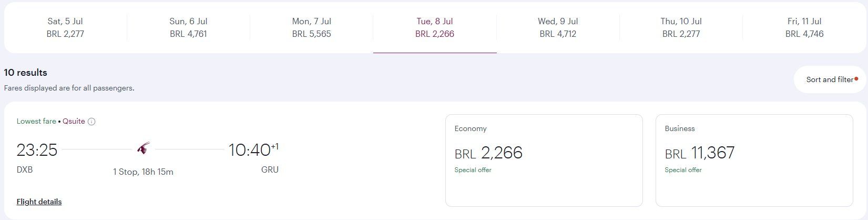Select the Tue, 8 Jul date tab
This screenshot has height=220, width=868.
[435, 27]
